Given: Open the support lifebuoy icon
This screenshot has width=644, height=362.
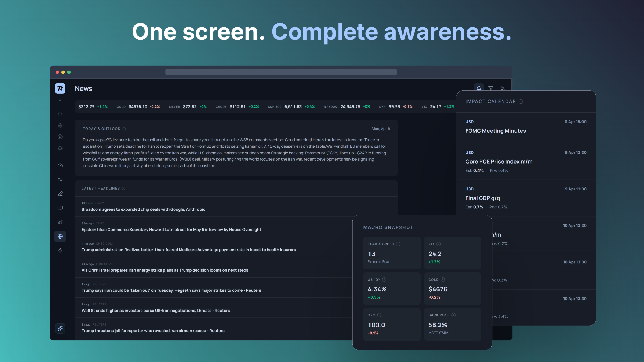Looking at the screenshot, I should [x=60, y=137].
